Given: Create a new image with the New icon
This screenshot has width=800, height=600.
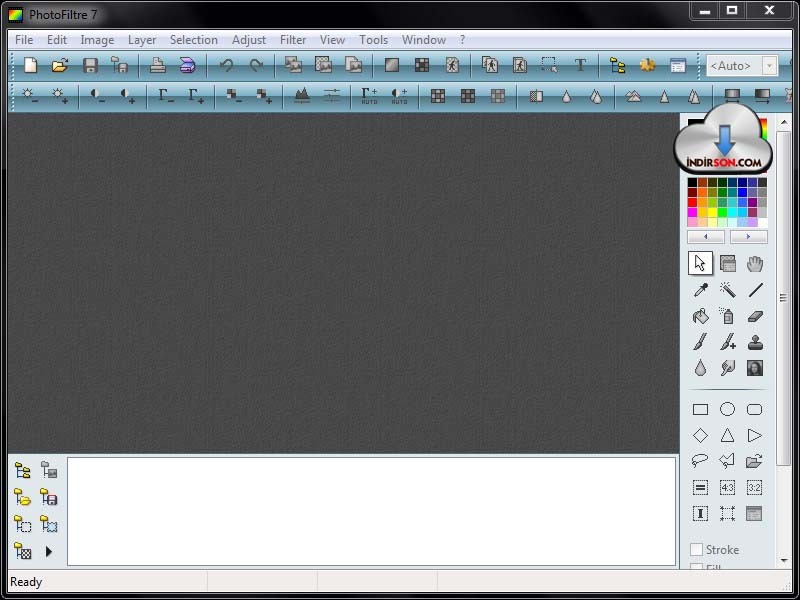Looking at the screenshot, I should [31, 65].
